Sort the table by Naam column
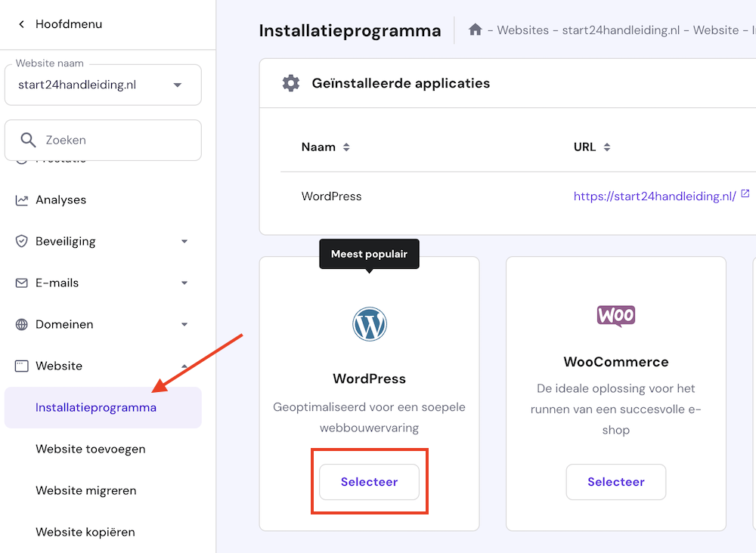 (x=346, y=147)
